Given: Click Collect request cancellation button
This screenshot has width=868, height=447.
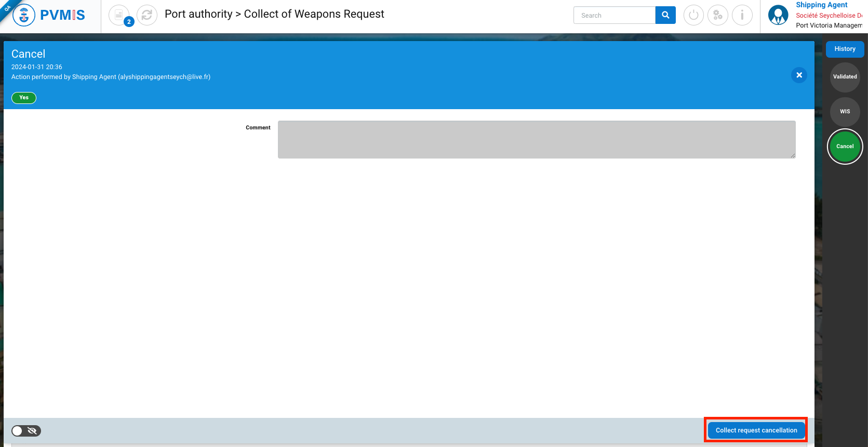Looking at the screenshot, I should tap(756, 430).
